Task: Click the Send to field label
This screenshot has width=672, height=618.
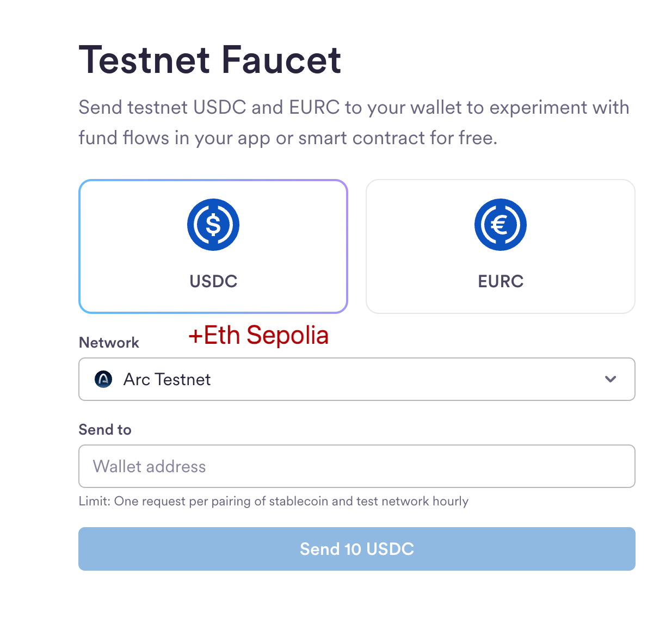Action: tap(105, 430)
